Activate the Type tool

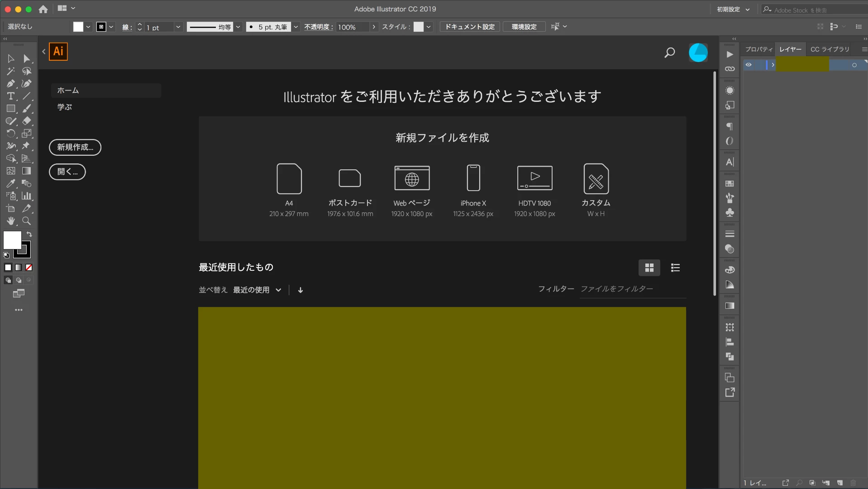tap(11, 96)
